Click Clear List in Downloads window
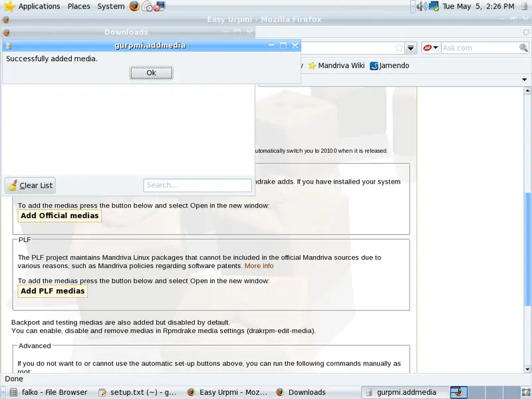 [x=30, y=186]
